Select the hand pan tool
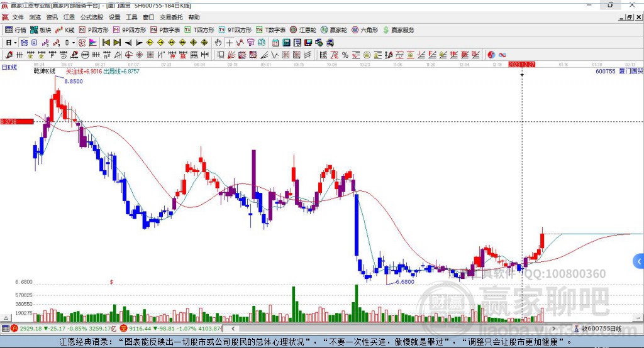The height and width of the screenshot is (348, 644). tap(218, 43)
